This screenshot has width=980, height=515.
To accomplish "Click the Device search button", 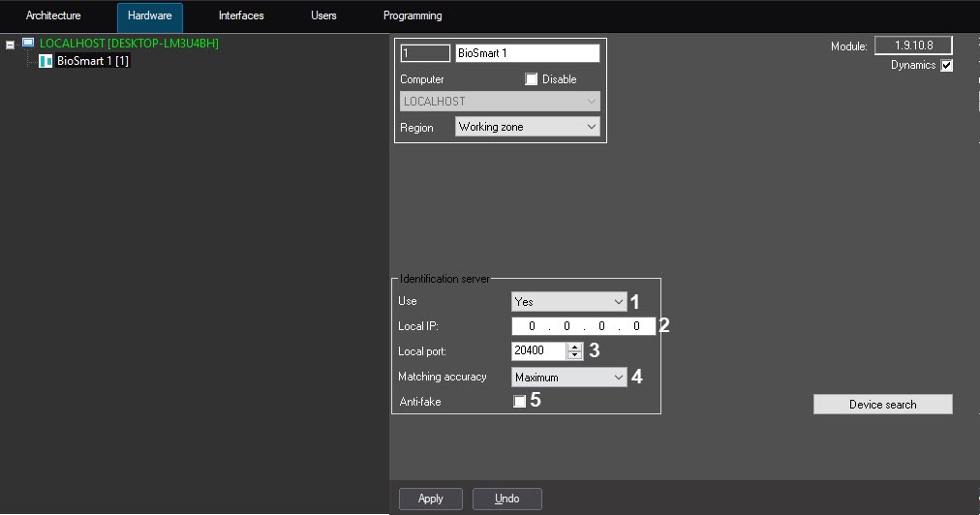I will click(882, 405).
